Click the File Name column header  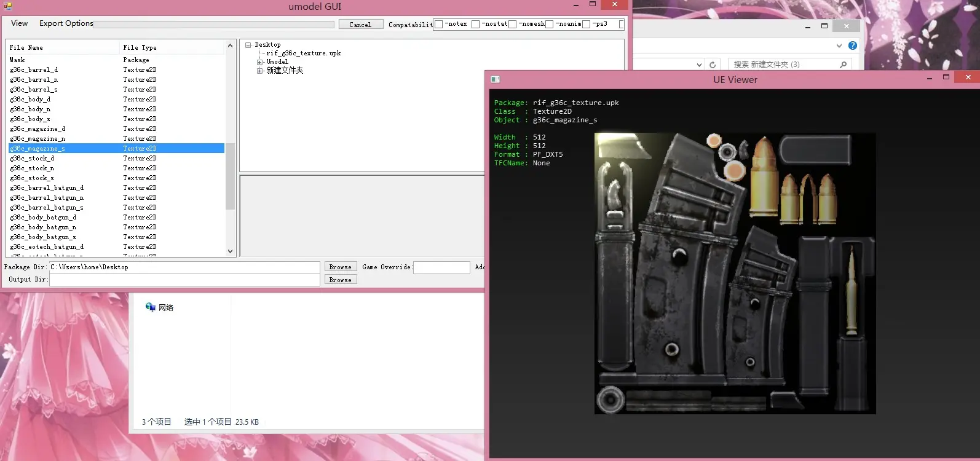point(62,47)
